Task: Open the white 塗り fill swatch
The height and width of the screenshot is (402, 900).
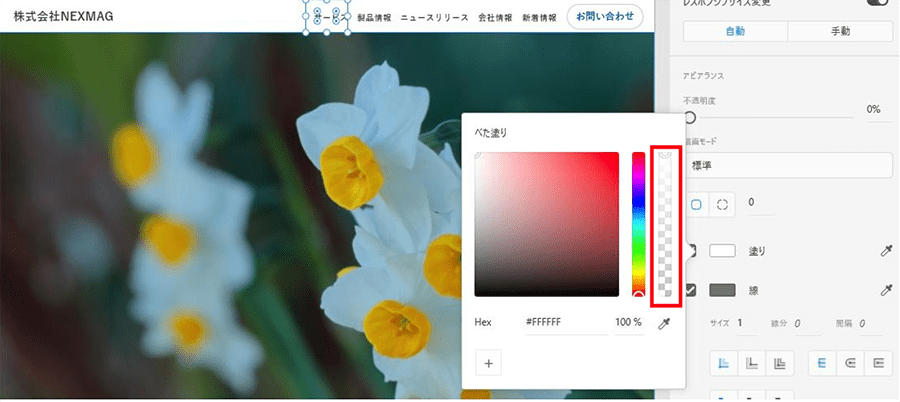Action: 722,251
